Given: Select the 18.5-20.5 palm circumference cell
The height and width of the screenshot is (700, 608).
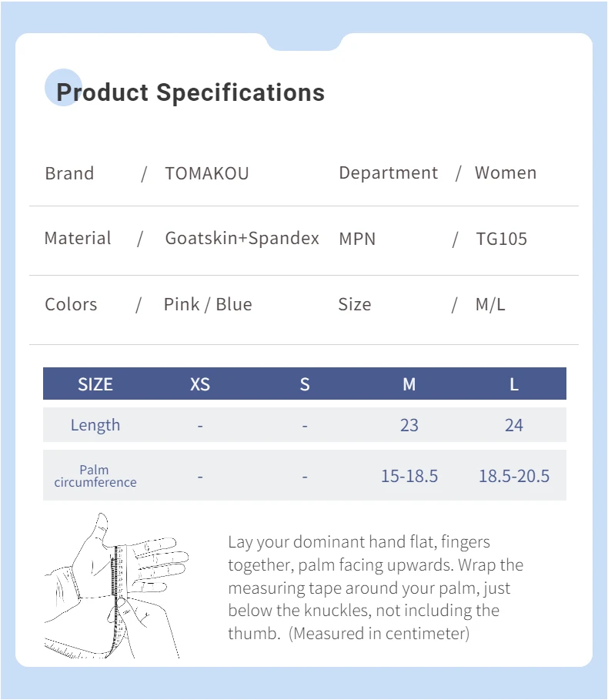Looking at the screenshot, I should (x=514, y=476).
